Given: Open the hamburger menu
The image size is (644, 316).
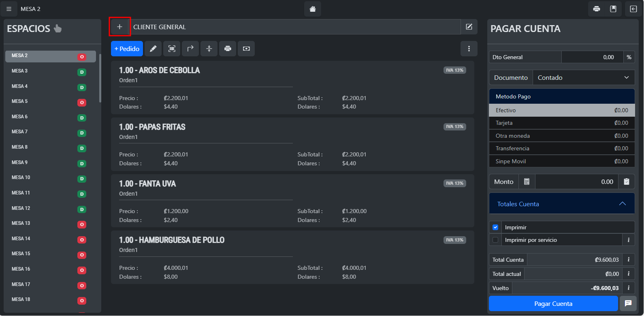Looking at the screenshot, I should 9,9.
